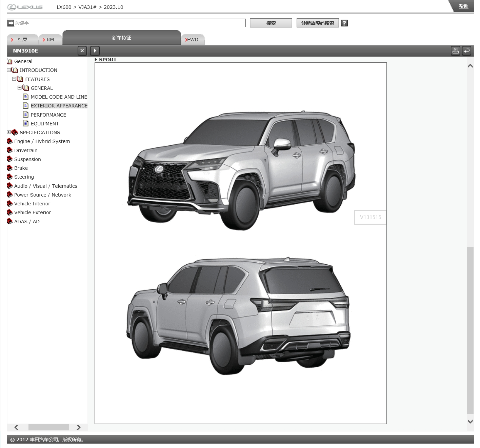Click the keyword search input field
This screenshot has width=480, height=448.
pos(129,23)
